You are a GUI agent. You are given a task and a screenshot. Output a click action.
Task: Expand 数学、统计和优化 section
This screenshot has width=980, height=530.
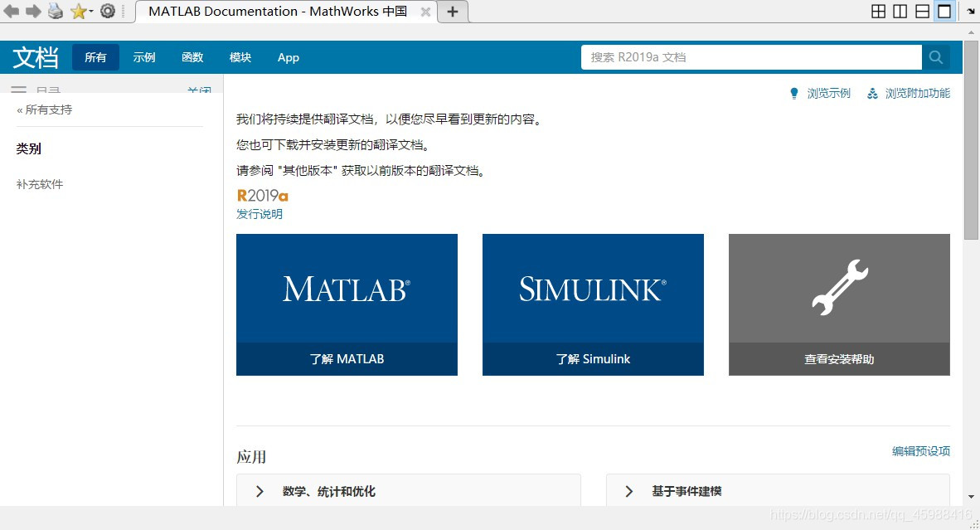point(408,491)
